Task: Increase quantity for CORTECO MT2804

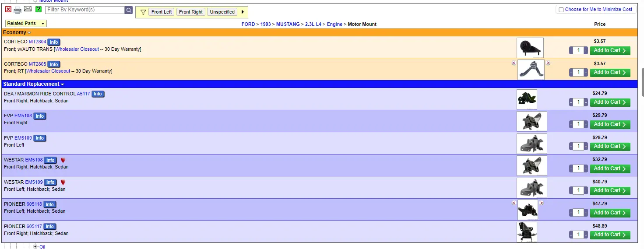Action: pos(586,51)
